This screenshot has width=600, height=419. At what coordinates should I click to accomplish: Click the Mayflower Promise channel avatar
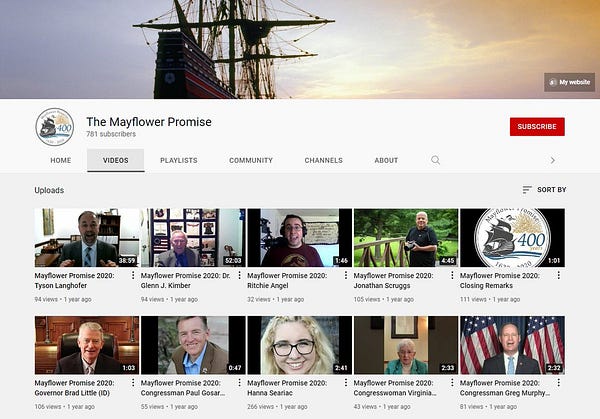(x=55, y=127)
